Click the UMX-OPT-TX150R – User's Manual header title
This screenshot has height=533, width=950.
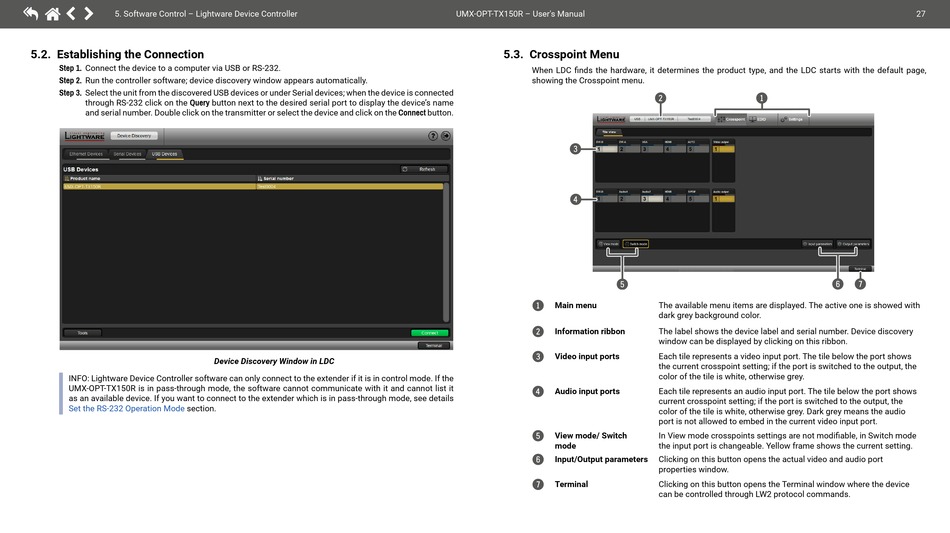pos(520,13)
